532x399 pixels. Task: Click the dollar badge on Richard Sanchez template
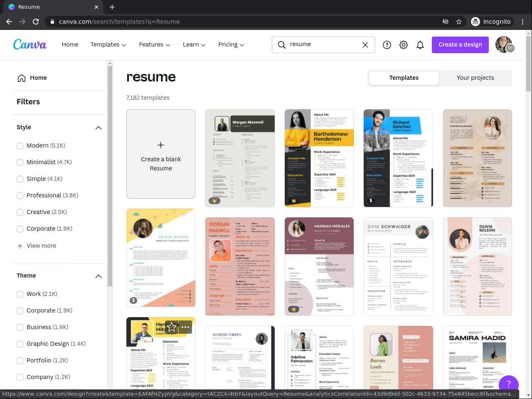pyautogui.click(x=371, y=201)
